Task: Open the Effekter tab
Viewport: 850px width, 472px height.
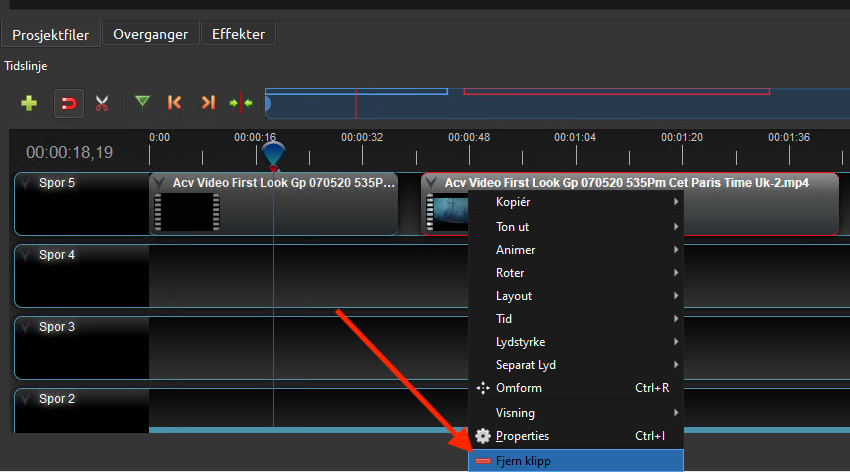Action: 238,34
